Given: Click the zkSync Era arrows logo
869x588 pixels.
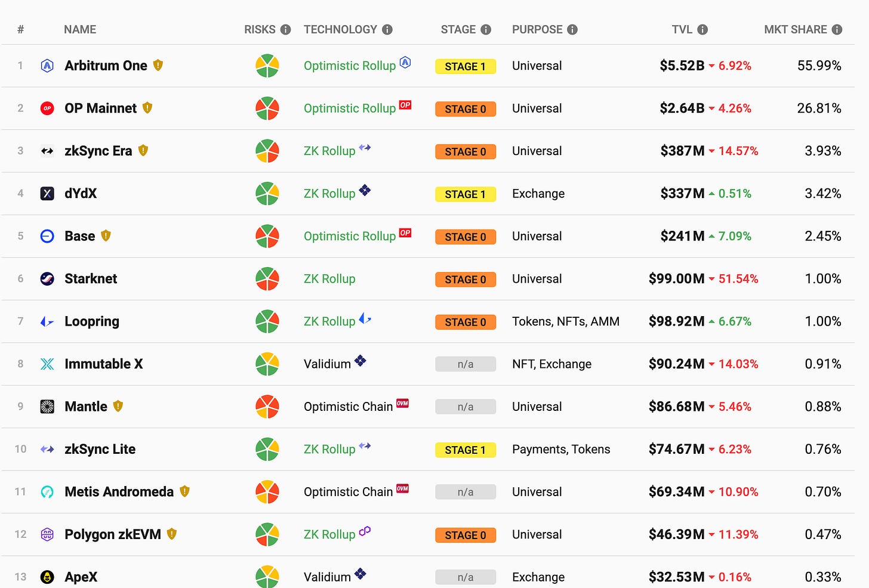Looking at the screenshot, I should 47,151.
